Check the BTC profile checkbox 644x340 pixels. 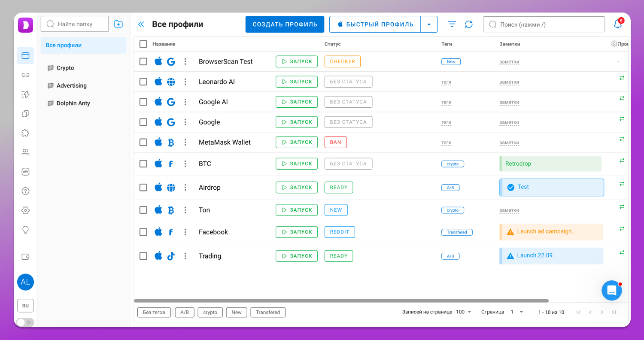click(143, 164)
